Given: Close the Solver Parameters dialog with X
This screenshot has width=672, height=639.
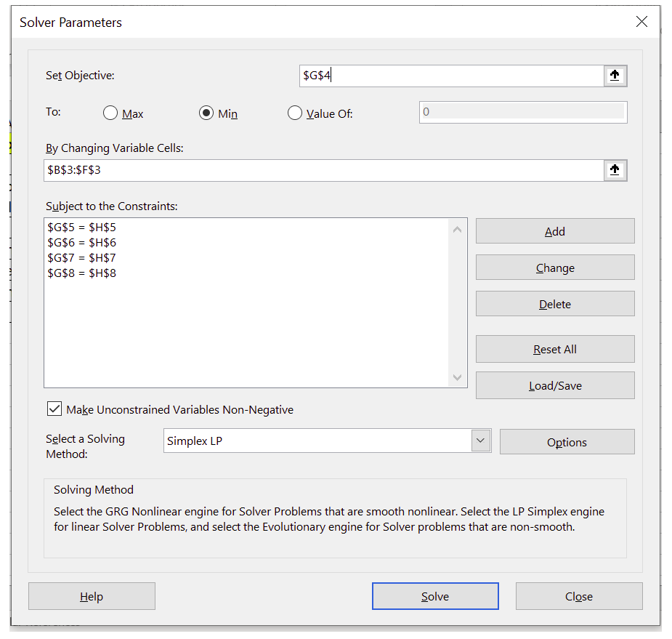Looking at the screenshot, I should 641,22.
